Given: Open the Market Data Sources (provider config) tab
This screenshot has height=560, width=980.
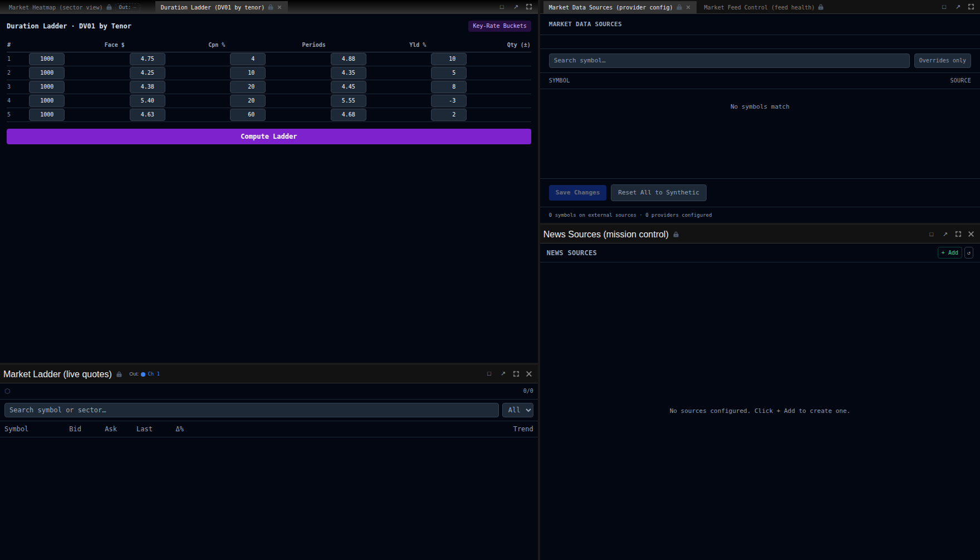Looking at the screenshot, I should (x=610, y=7).
